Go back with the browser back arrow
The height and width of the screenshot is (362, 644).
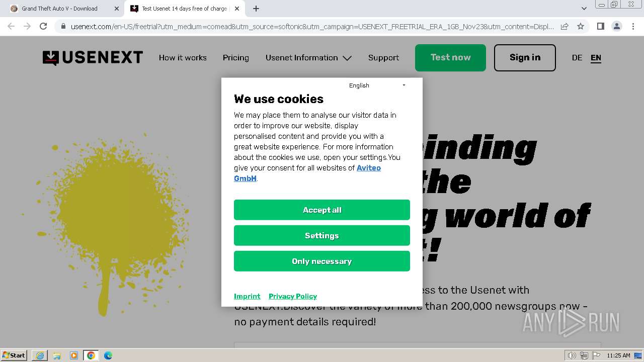[x=11, y=26]
